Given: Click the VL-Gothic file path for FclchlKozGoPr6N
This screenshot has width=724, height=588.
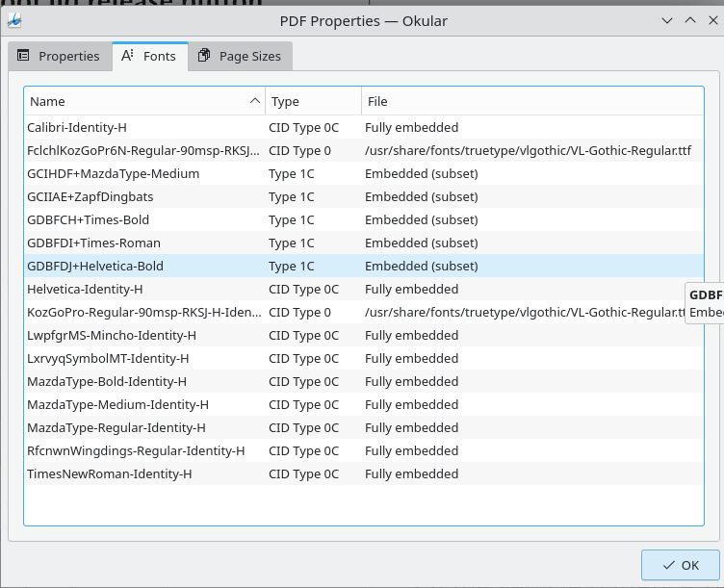Looking at the screenshot, I should click(x=529, y=150).
